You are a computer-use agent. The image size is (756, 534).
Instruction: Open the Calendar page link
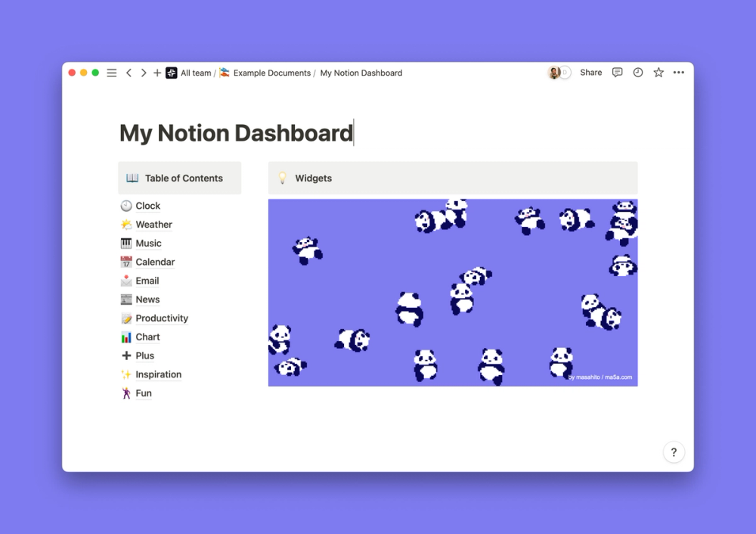(155, 262)
